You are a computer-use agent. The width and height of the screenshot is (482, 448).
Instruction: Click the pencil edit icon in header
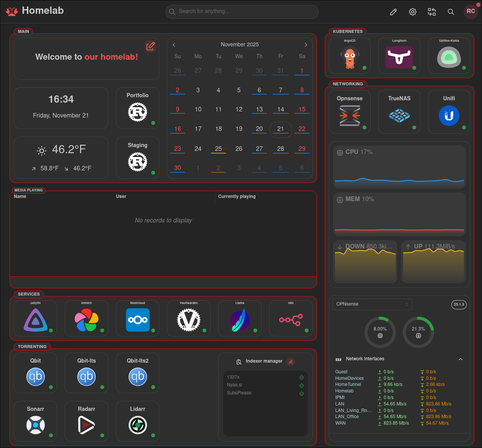[x=393, y=12]
